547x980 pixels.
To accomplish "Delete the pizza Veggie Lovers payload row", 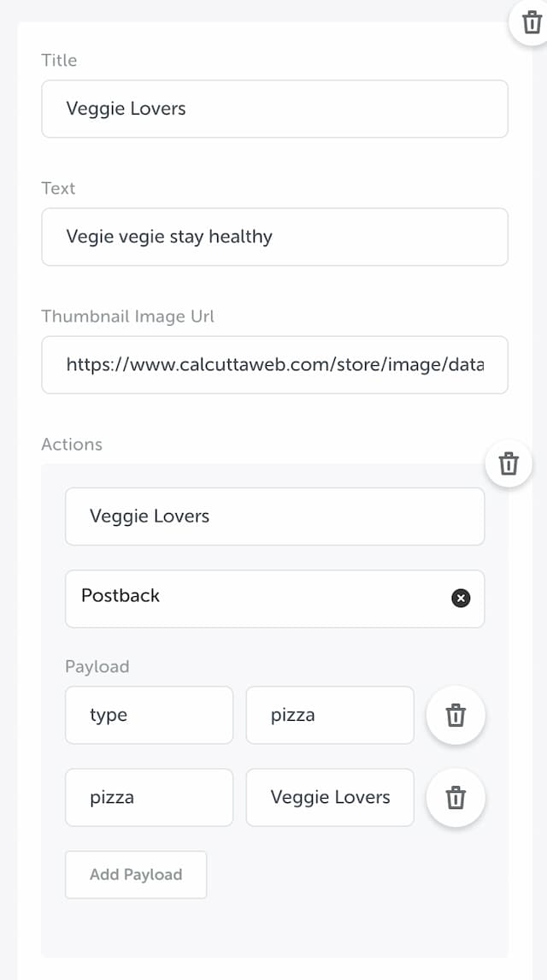I will click(x=456, y=798).
